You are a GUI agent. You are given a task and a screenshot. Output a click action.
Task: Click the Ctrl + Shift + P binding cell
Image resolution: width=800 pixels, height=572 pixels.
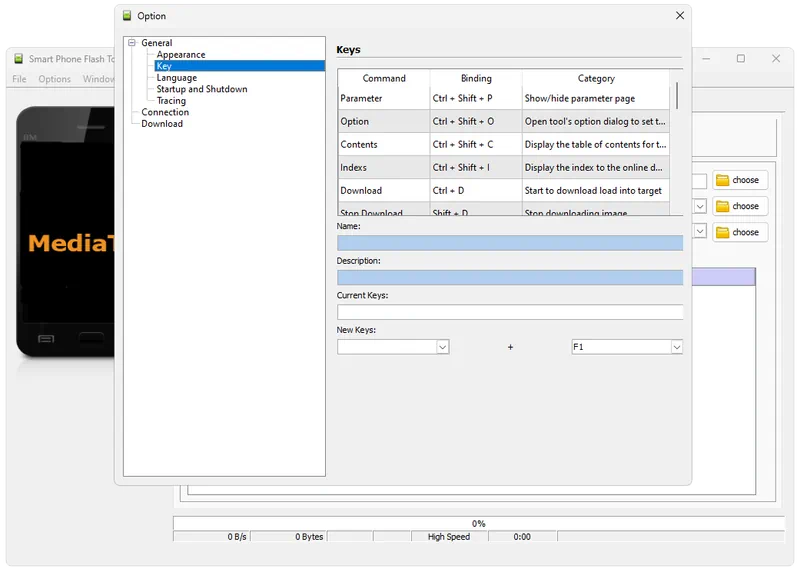tap(476, 98)
